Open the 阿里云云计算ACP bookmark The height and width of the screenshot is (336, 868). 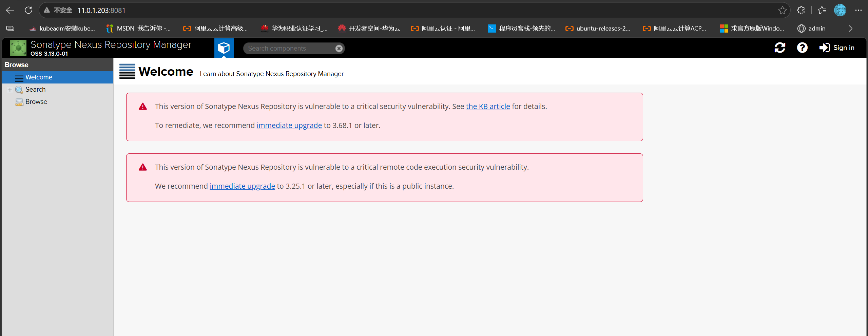pyautogui.click(x=674, y=29)
